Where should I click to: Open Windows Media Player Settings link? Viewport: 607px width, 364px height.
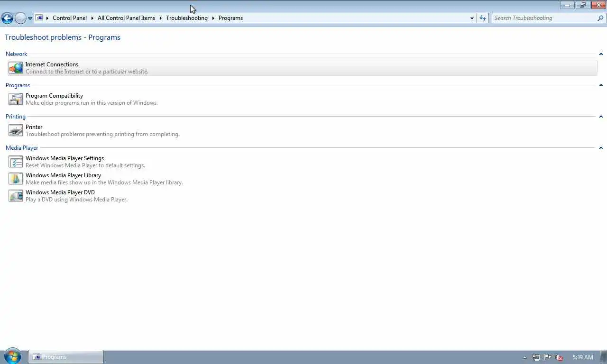click(64, 158)
